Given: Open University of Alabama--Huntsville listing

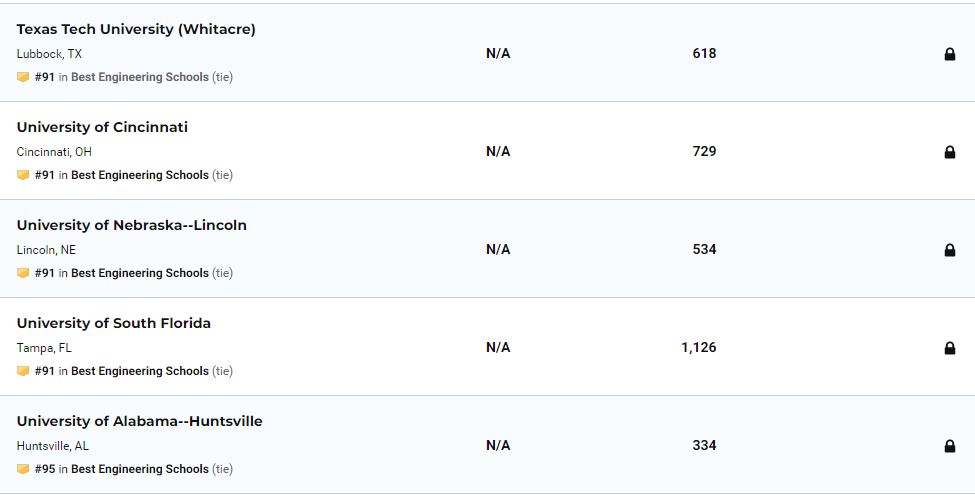Looking at the screenshot, I should (139, 421).
